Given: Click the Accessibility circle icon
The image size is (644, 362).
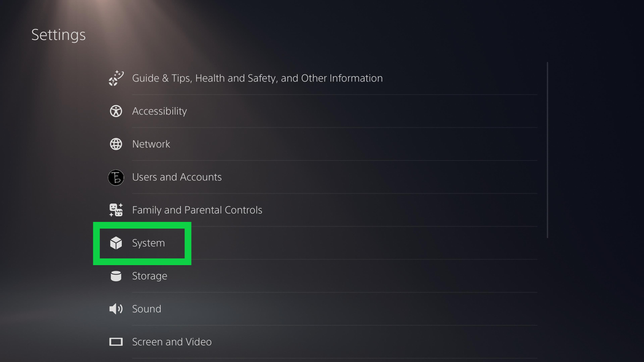Looking at the screenshot, I should click(116, 111).
